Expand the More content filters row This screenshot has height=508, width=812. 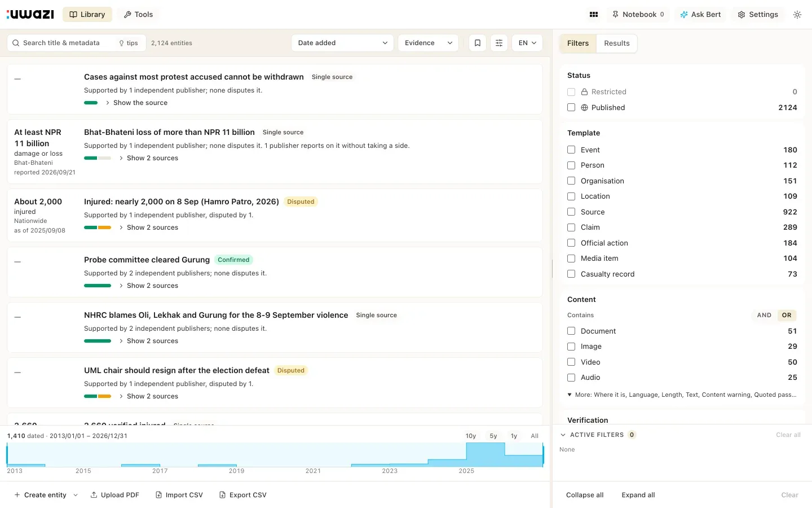point(682,395)
